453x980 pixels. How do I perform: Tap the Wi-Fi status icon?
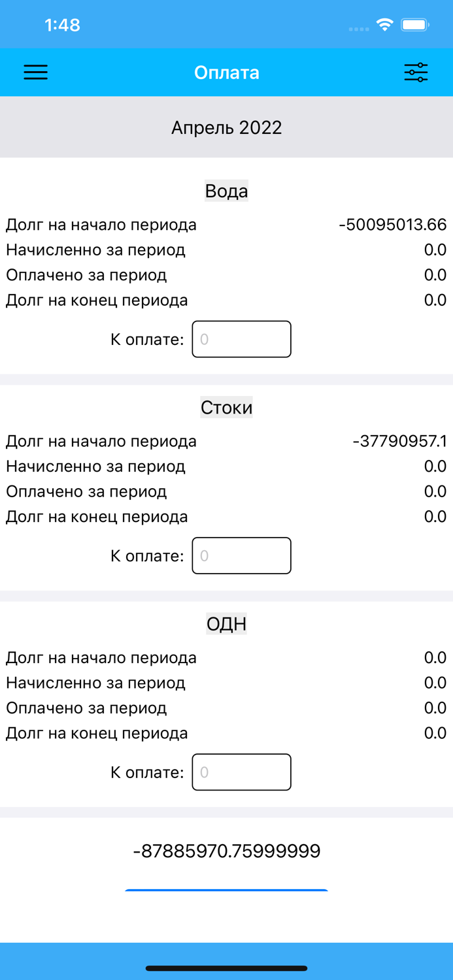pyautogui.click(x=384, y=24)
